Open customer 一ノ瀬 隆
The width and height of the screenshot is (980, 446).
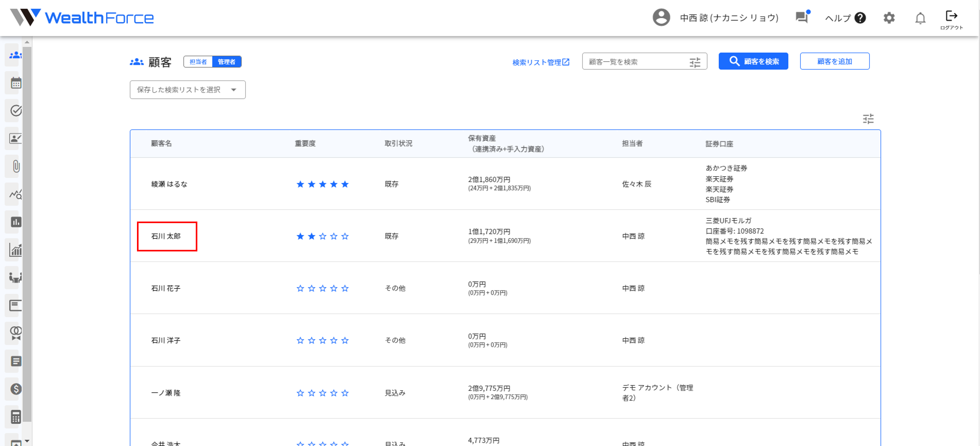(x=166, y=393)
